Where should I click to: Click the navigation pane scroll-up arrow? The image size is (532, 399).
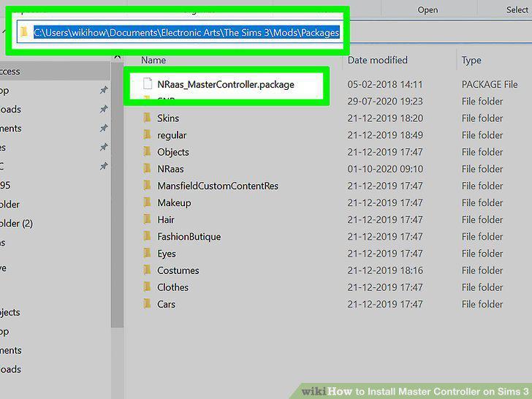coord(118,57)
